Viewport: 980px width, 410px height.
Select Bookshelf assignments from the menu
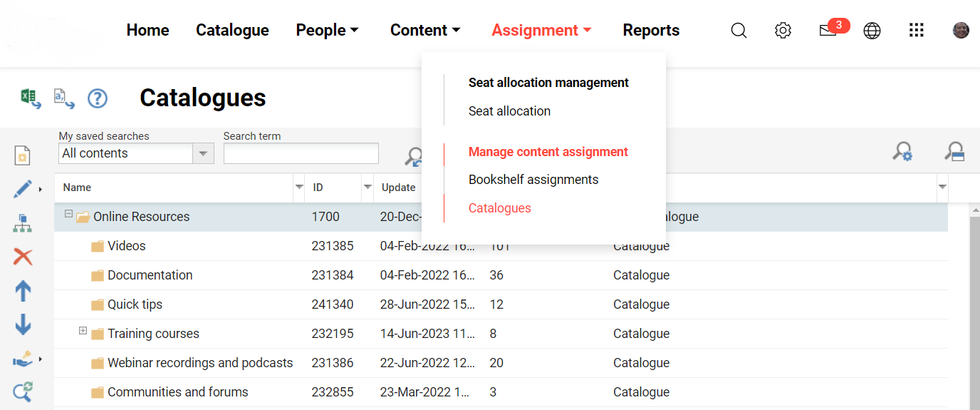[533, 180]
